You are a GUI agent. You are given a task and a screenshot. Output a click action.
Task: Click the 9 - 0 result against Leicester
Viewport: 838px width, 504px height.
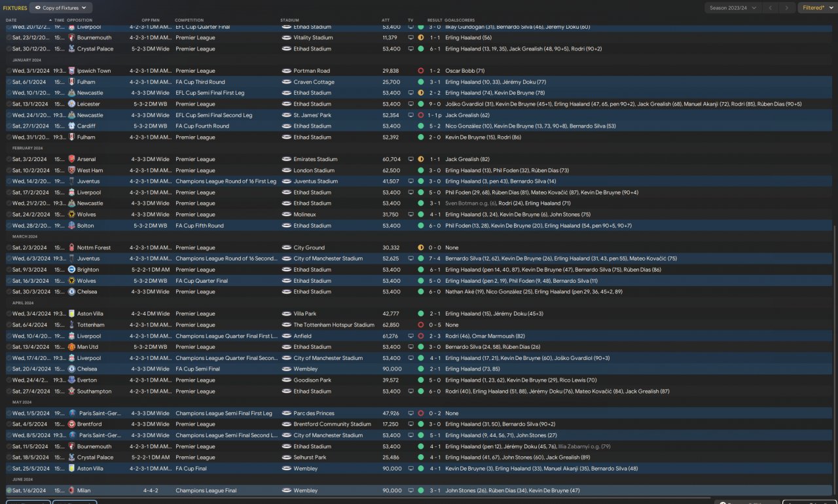435,104
